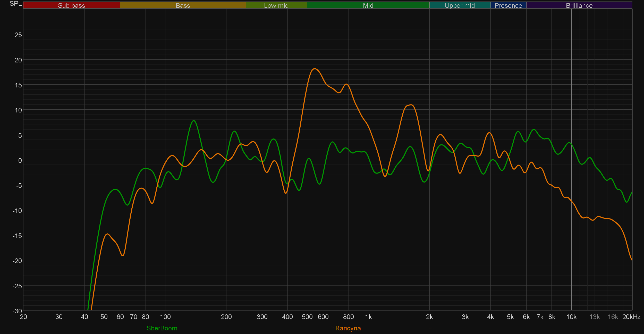Click the Brilliance band header
This screenshot has height=334, width=644.
(579, 5)
